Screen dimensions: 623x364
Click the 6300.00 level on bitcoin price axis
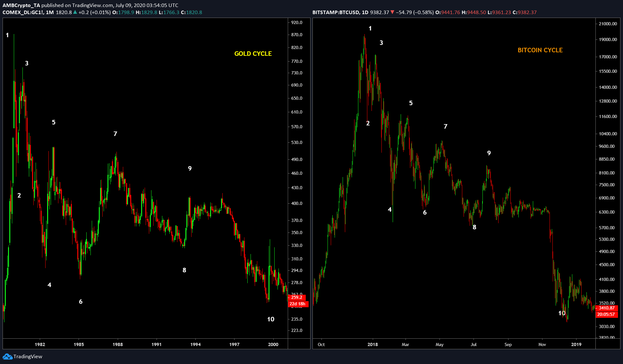click(x=607, y=212)
